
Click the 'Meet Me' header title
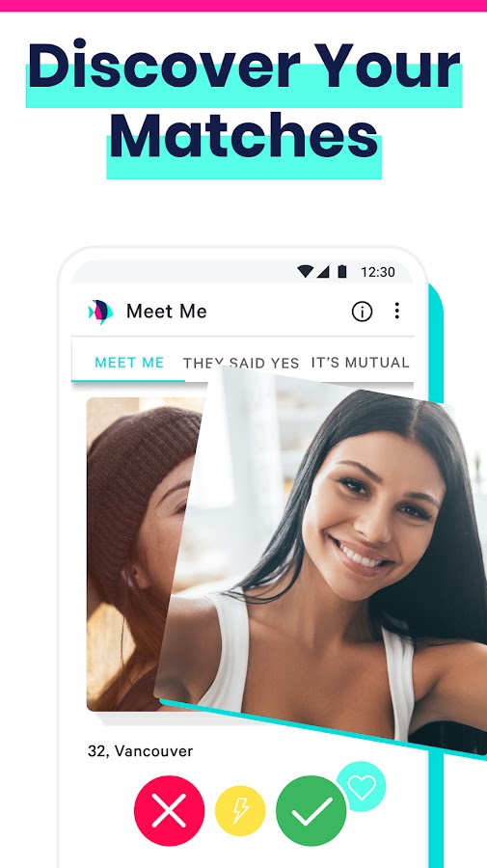(x=167, y=312)
